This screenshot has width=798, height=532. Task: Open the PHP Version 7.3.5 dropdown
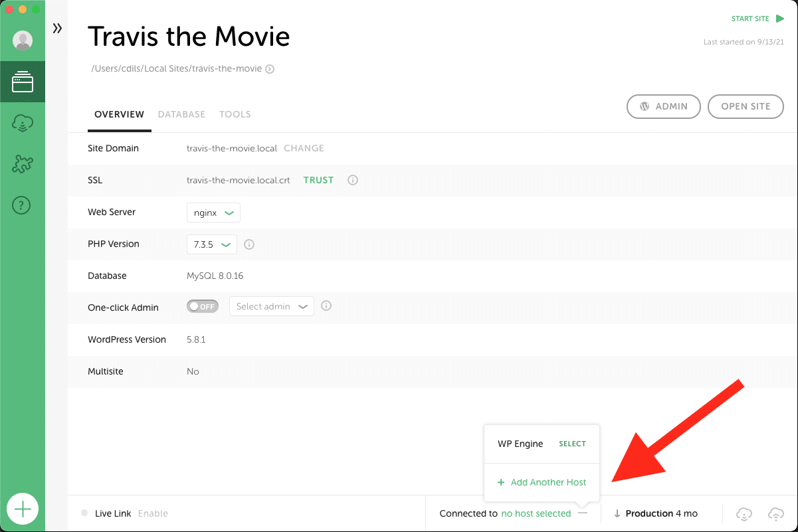click(x=211, y=244)
